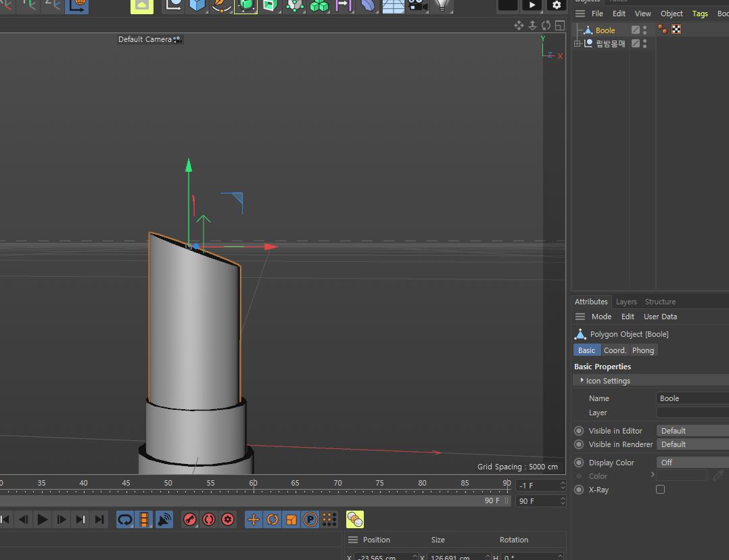Open the MoGraph cloner green cubes icon
Image resolution: width=729 pixels, height=560 pixels.
319,5
